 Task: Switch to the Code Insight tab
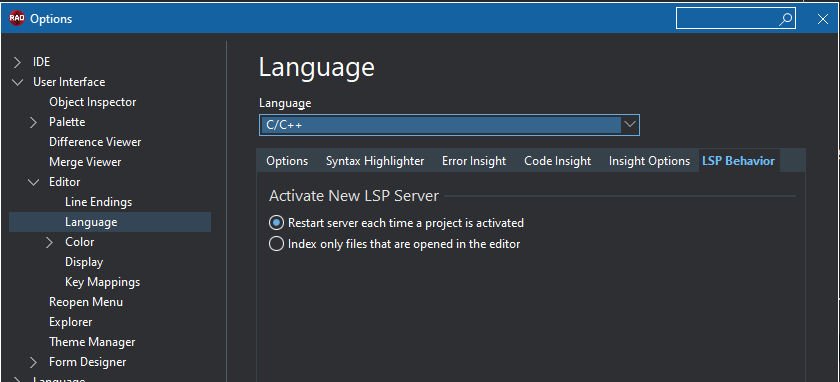pyautogui.click(x=557, y=161)
